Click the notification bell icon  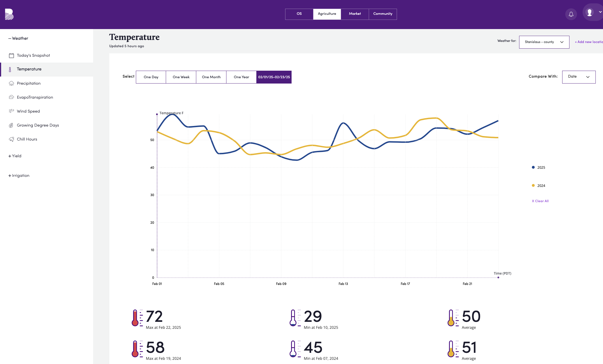pos(571,14)
